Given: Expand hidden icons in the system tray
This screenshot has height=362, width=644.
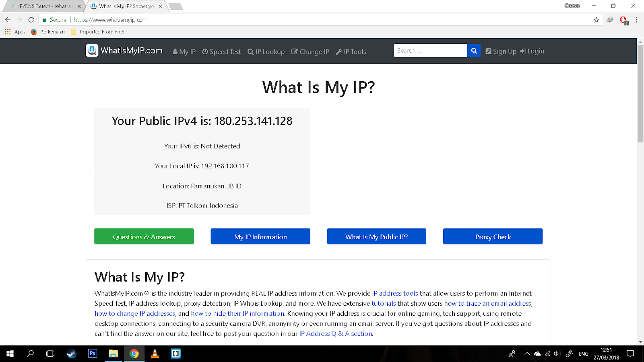Looking at the screenshot, I should tap(527, 354).
